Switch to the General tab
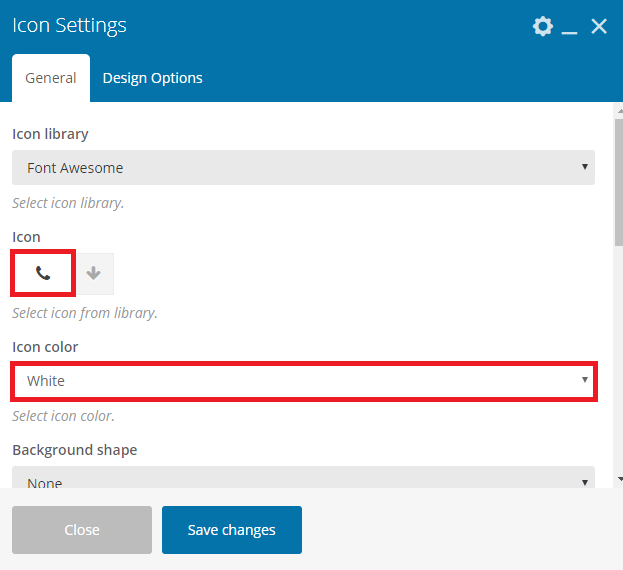The height and width of the screenshot is (570, 623). (x=51, y=78)
